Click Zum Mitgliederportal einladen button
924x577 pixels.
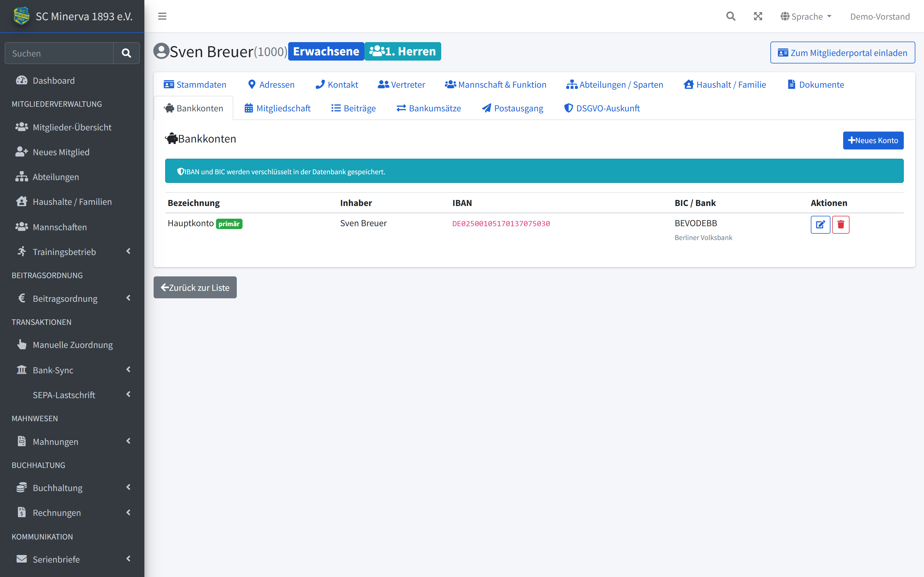point(842,53)
